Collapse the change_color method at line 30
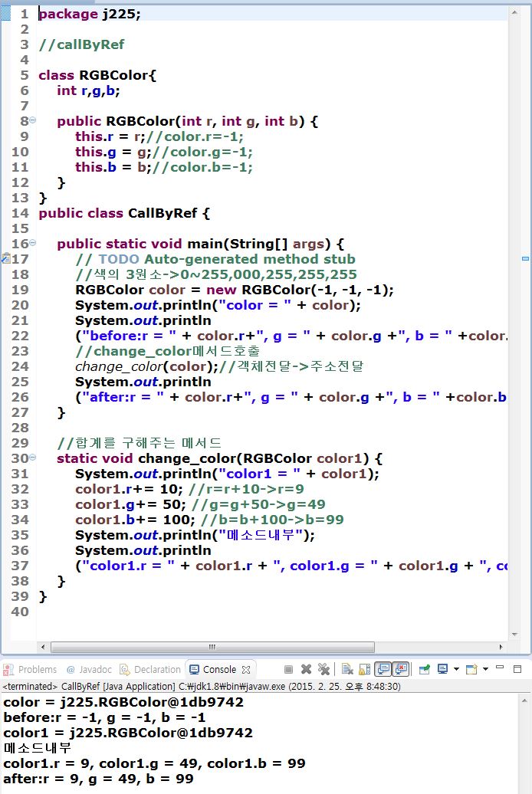This screenshot has height=794, width=532. (33, 458)
